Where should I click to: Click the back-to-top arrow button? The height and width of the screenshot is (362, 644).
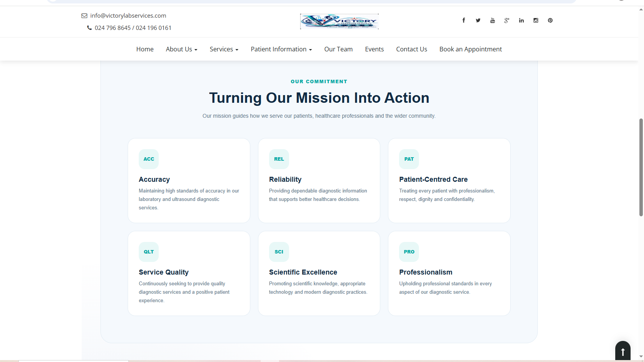click(623, 351)
